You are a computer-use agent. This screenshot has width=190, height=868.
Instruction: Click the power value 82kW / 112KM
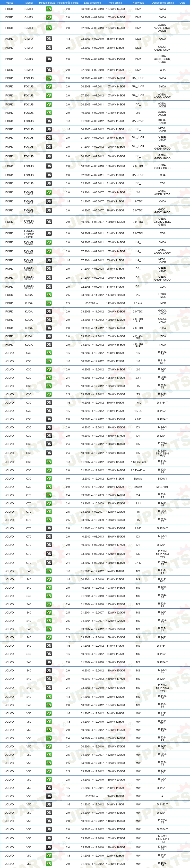[115, 479]
